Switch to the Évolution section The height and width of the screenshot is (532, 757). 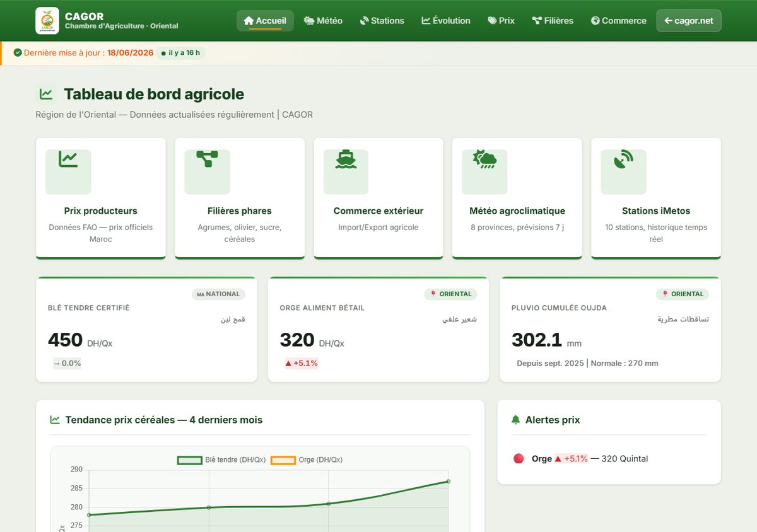click(x=446, y=21)
